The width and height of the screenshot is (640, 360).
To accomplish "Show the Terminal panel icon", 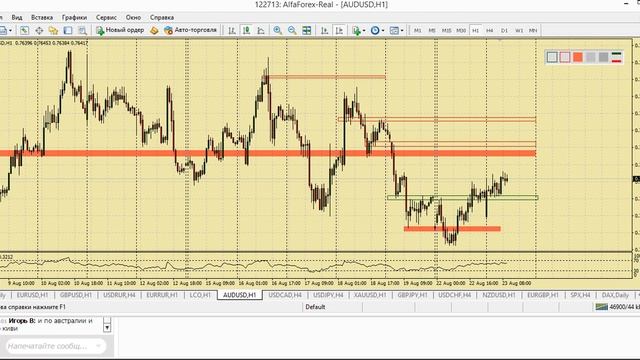I will click(68, 30).
